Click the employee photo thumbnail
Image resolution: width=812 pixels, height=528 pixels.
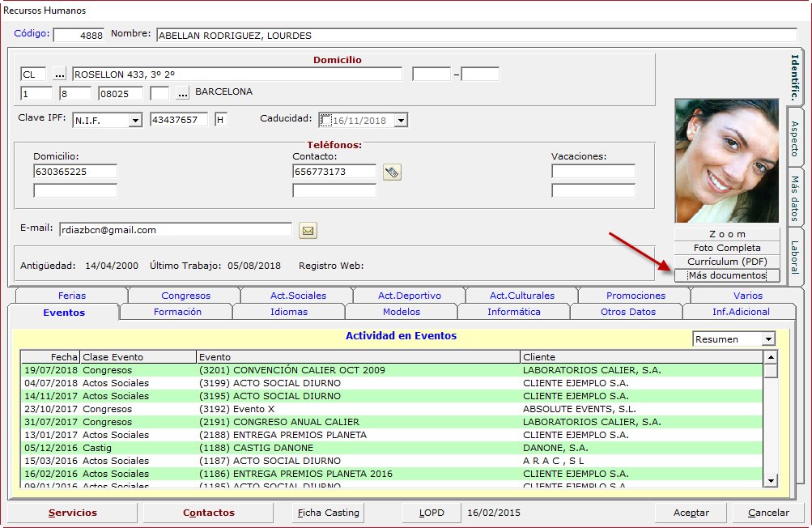[727, 161]
